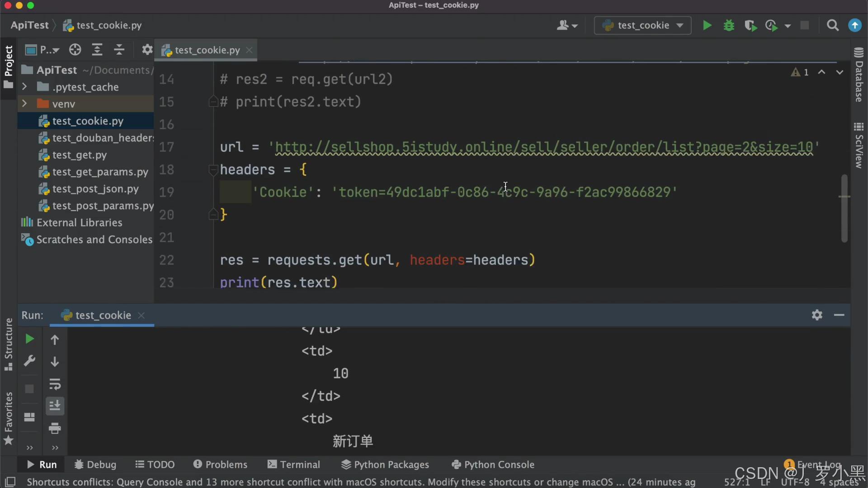
Task: Open the TODO tool tab
Action: tap(155, 465)
